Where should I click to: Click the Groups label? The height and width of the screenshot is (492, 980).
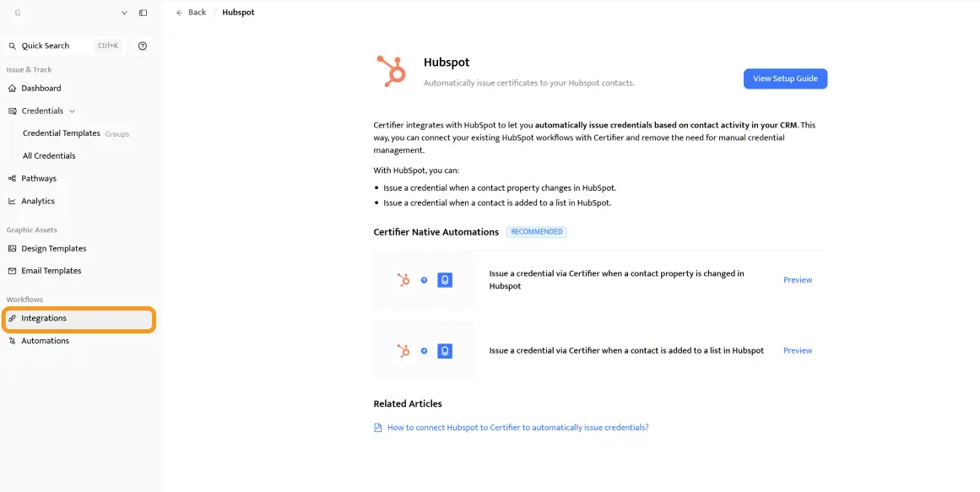click(x=116, y=134)
